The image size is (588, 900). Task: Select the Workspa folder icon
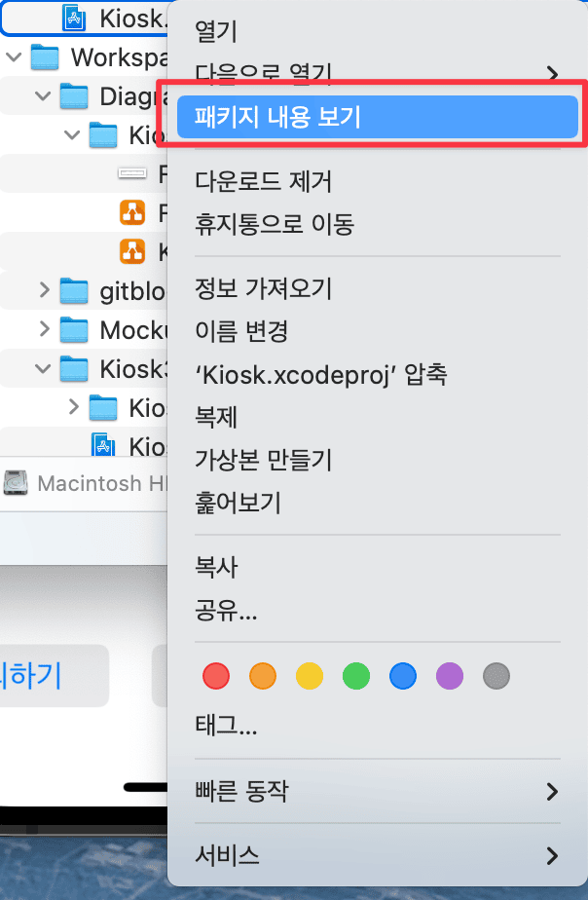tap(45, 57)
